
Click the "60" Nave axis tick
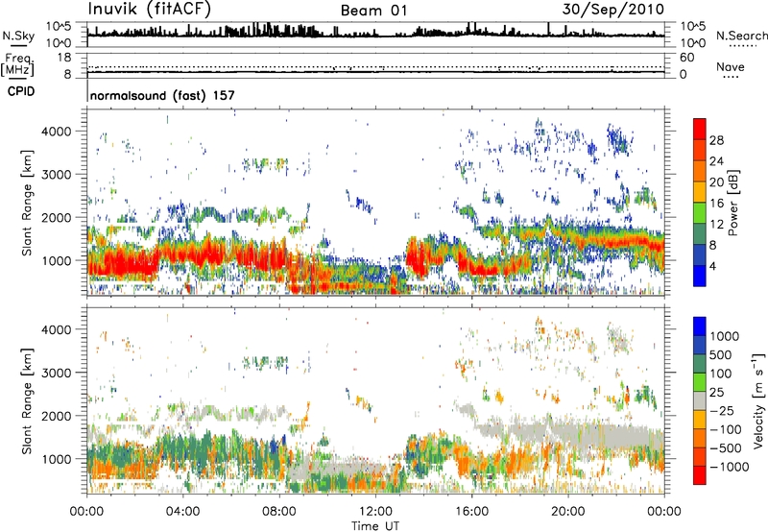point(687,58)
